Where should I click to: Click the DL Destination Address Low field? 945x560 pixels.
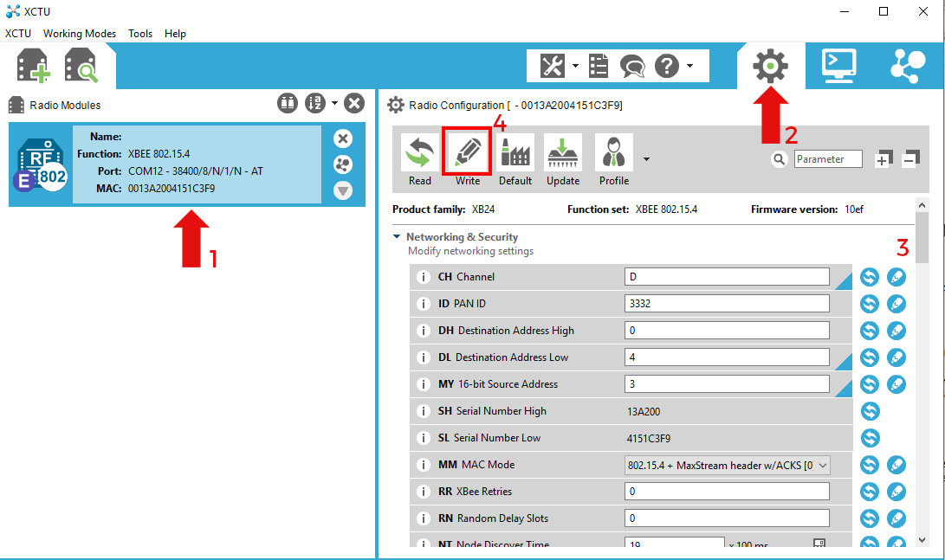point(727,357)
